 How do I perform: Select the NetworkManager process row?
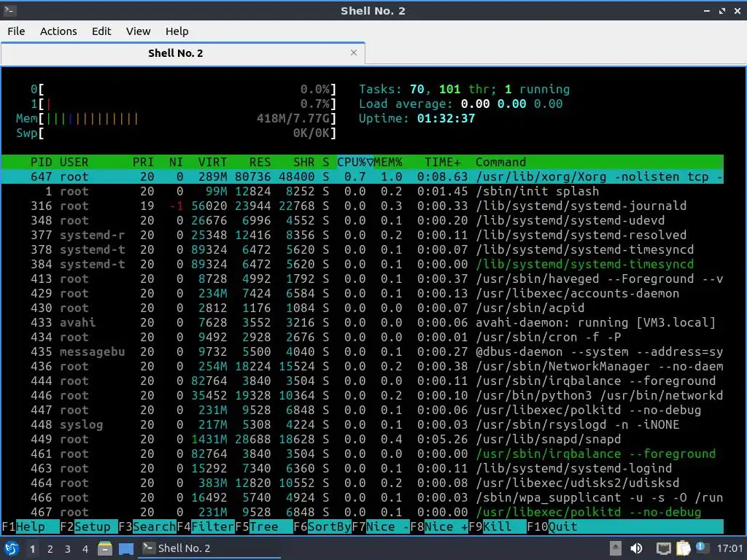[363, 366]
